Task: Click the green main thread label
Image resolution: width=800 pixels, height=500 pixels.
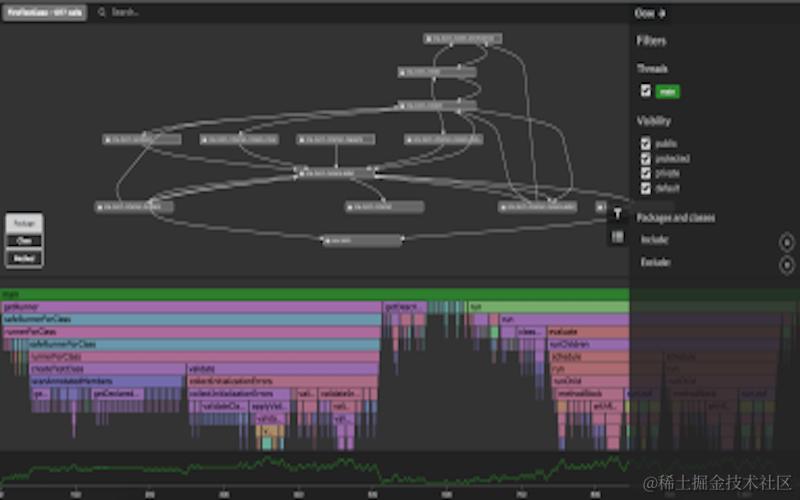Action: click(667, 91)
